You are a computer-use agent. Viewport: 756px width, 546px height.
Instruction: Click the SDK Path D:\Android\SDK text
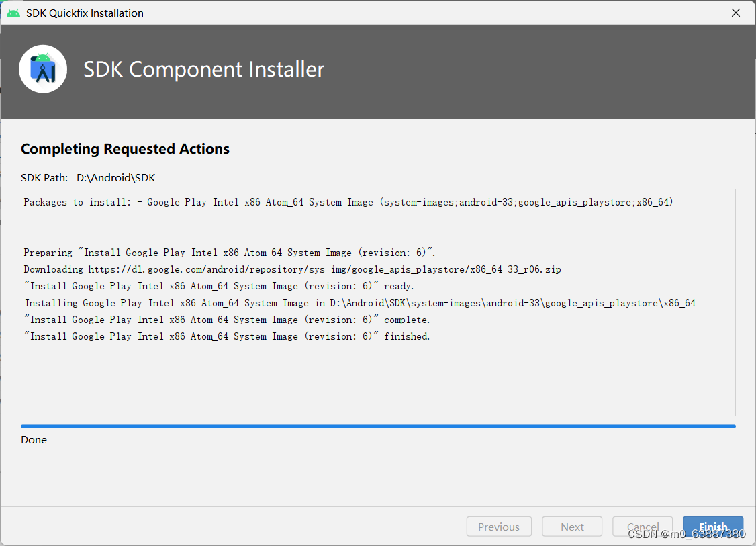(x=88, y=177)
